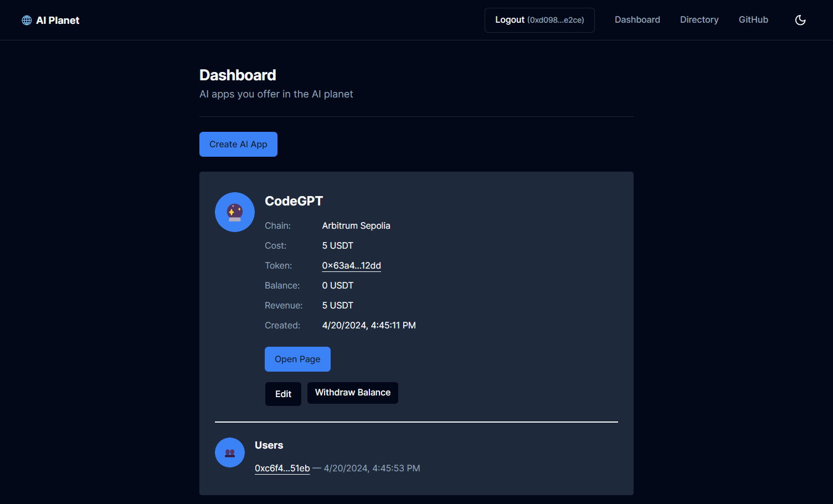The image size is (833, 504).
Task: Select the AI Planet brand icon in header
Action: pos(26,19)
